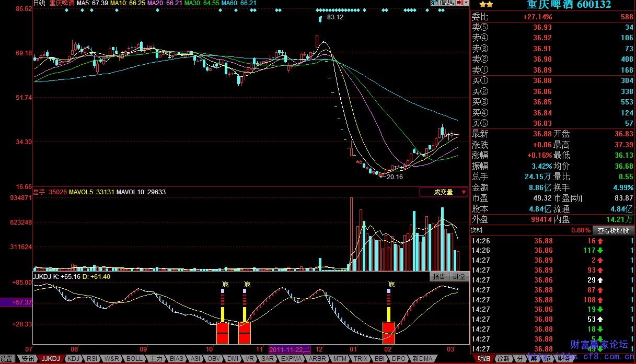Click the 查看板块股 button
Viewport: 636px width, 364px height.
(x=614, y=230)
